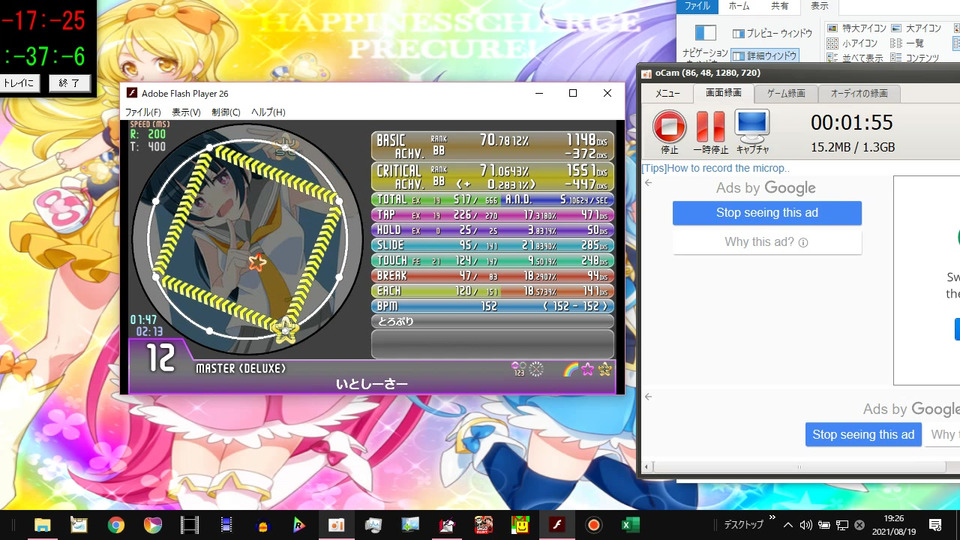
Task: Open the volume control in the tray
Action: tap(806, 525)
